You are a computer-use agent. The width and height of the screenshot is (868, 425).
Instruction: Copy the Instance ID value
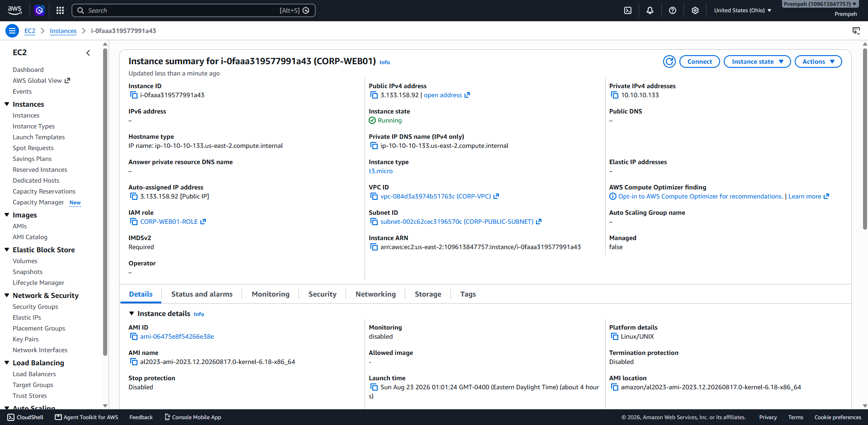coord(134,95)
